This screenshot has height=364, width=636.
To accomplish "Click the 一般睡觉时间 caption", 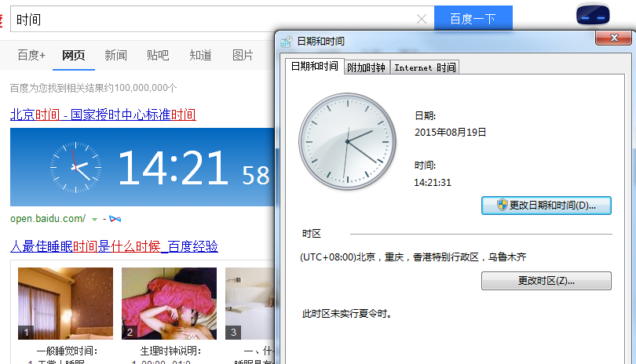I will pyautogui.click(x=67, y=351).
